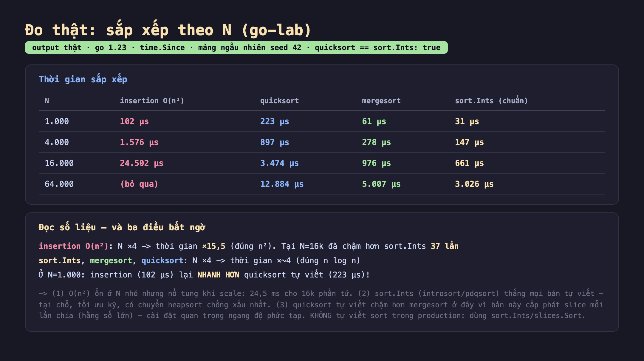
Task: Select the '64.000' row label
Action: coord(59,184)
